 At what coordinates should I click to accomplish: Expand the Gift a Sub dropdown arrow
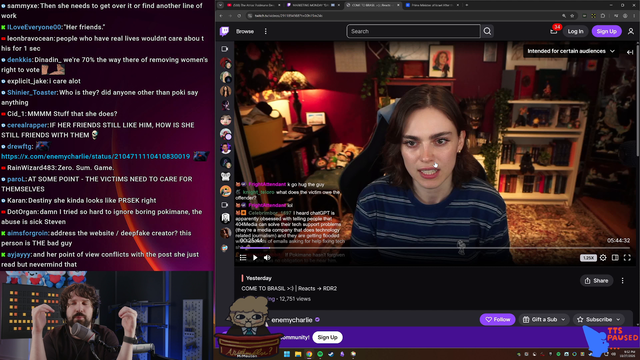(563, 320)
